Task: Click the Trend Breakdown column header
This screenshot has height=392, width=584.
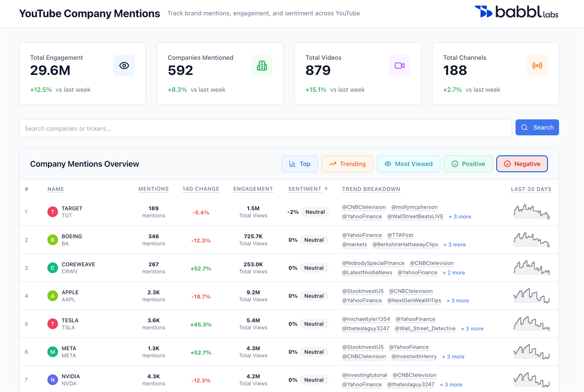Action: pos(371,189)
